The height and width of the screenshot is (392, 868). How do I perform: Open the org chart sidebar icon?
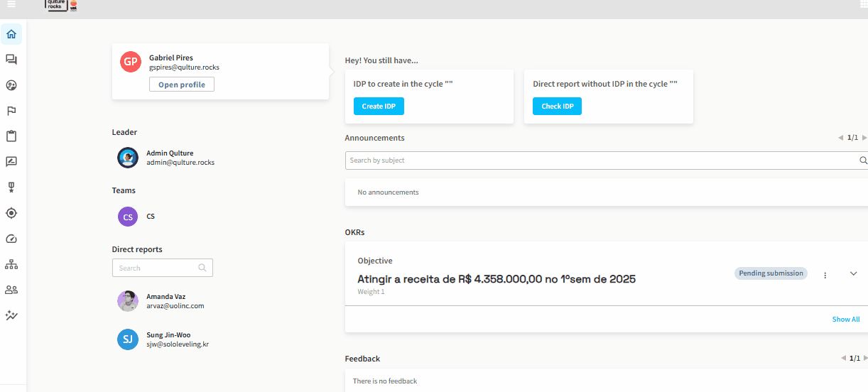(x=11, y=264)
